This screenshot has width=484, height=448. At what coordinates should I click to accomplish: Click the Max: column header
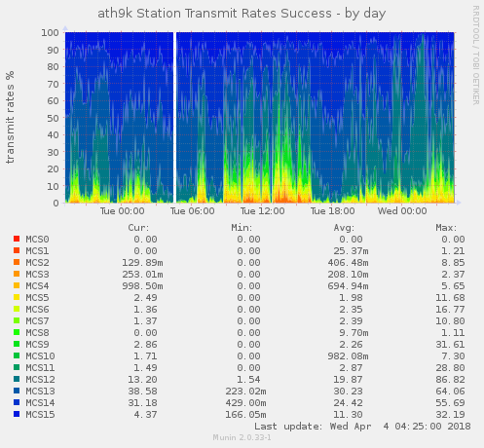coord(446,228)
